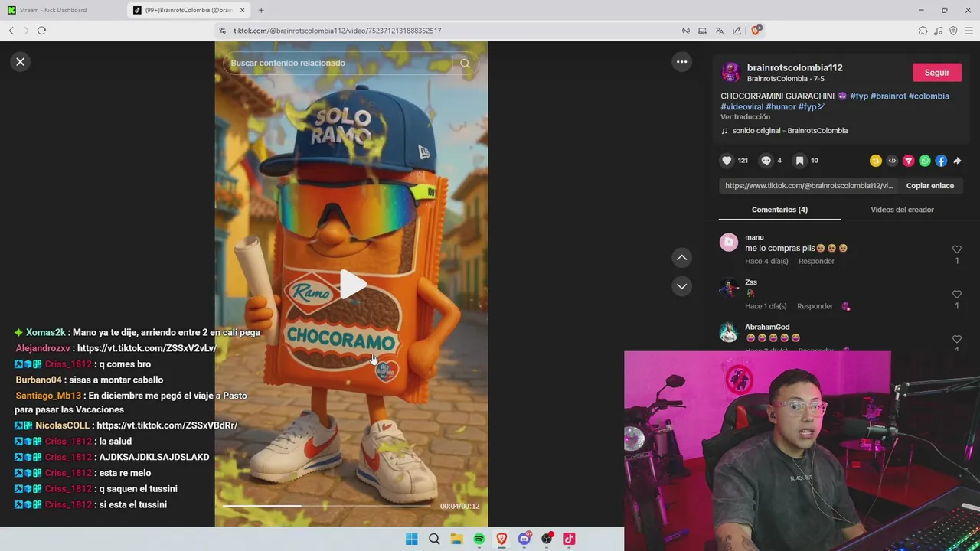Reply to Zss's comment via Responder
This screenshot has height=551, width=980.
pyautogui.click(x=815, y=307)
